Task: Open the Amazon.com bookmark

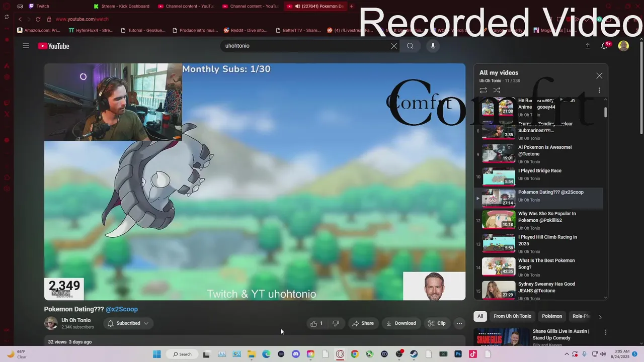Action: click(x=39, y=30)
